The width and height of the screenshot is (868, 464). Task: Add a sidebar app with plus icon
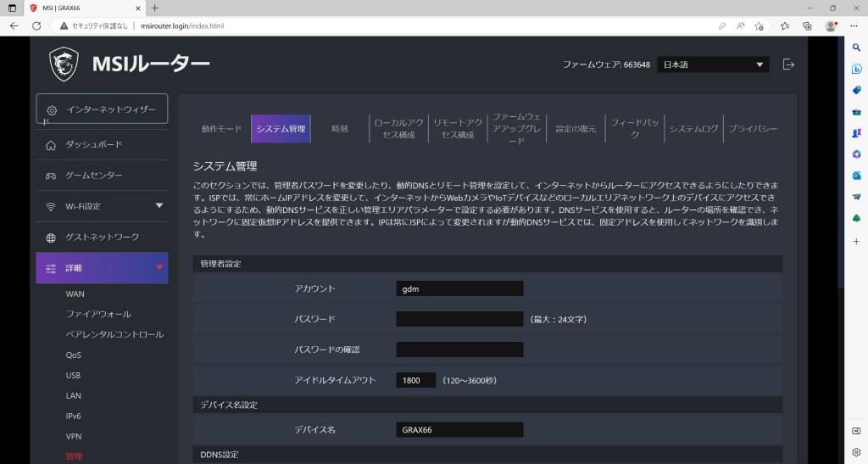coord(856,242)
